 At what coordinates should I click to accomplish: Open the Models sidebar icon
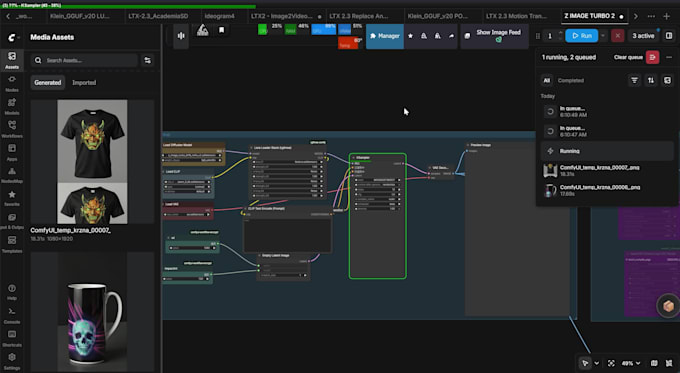[x=12, y=106]
